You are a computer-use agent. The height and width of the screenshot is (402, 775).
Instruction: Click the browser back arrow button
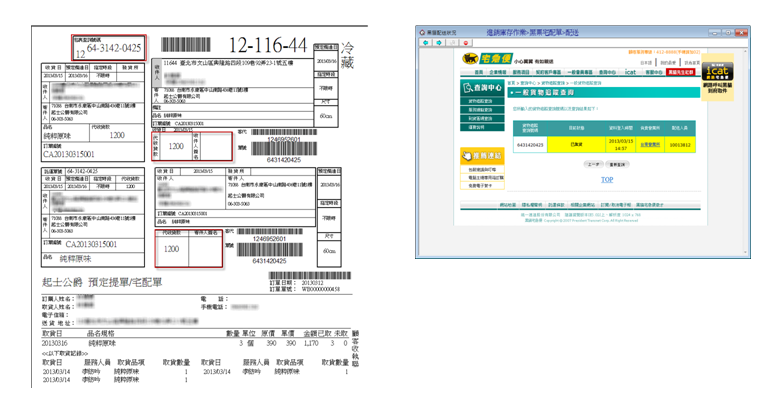(x=426, y=42)
